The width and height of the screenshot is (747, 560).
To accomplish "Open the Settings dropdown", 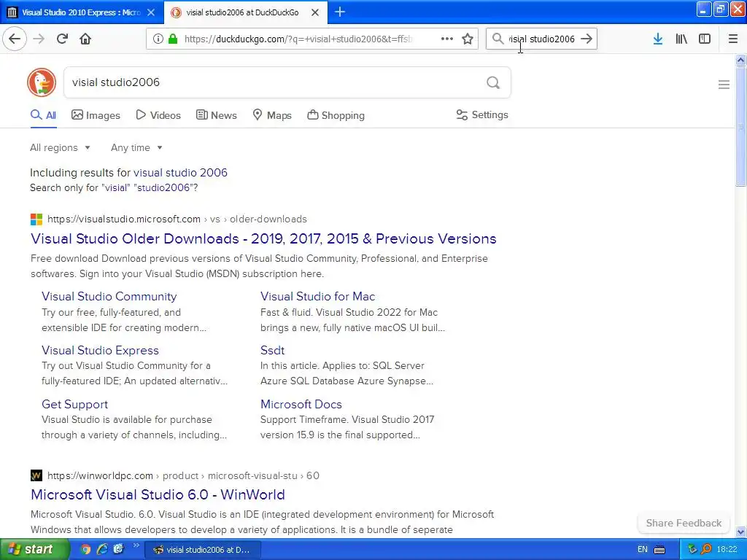I will [x=482, y=114].
